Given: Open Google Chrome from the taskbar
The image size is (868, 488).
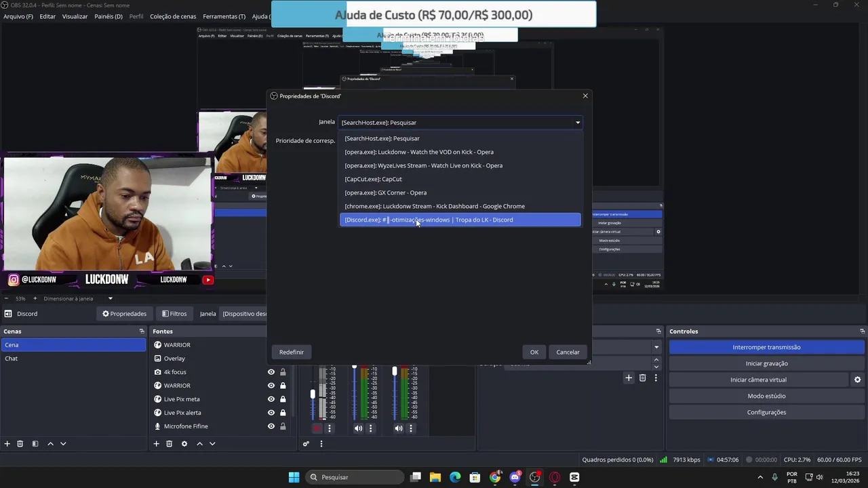Looking at the screenshot, I should click(495, 477).
